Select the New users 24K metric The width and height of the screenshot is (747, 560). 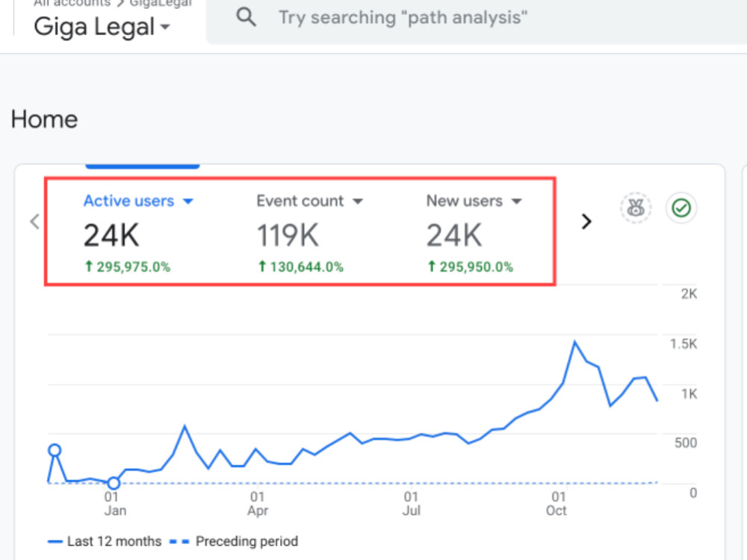point(474,232)
